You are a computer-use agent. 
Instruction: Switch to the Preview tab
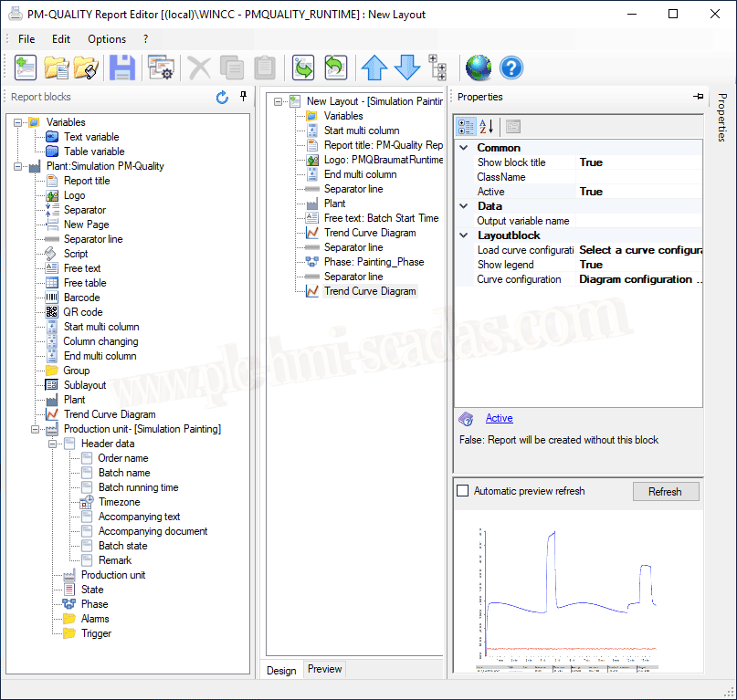[324, 669]
